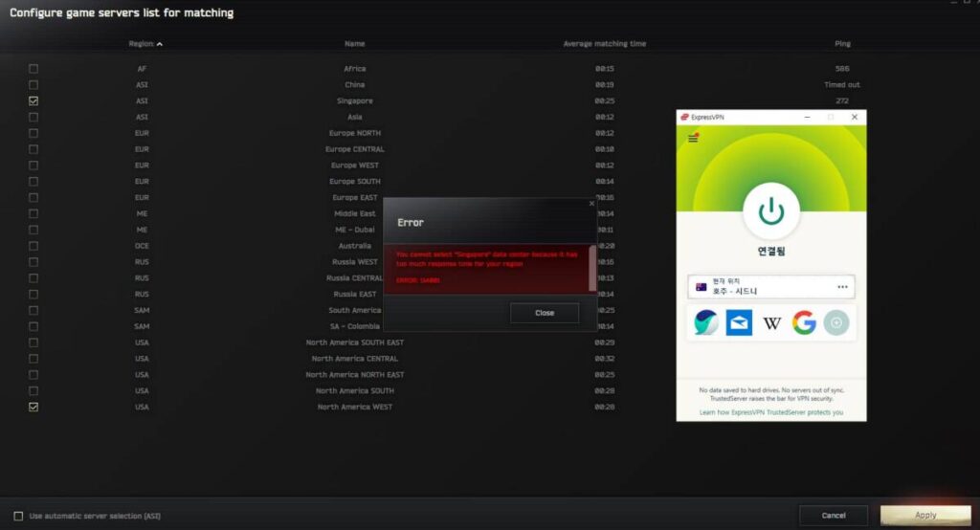Viewport: 980px width, 530px height.
Task: Tick the Africa server checkbox
Action: tap(33, 69)
